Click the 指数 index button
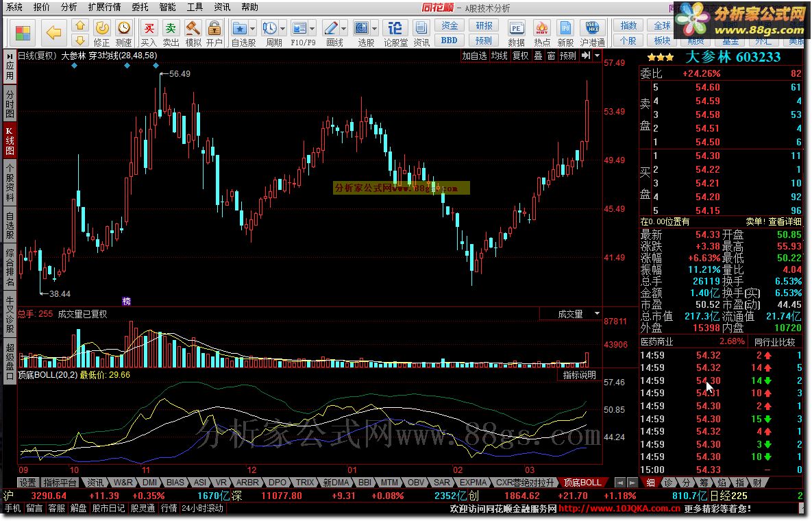 point(628,25)
